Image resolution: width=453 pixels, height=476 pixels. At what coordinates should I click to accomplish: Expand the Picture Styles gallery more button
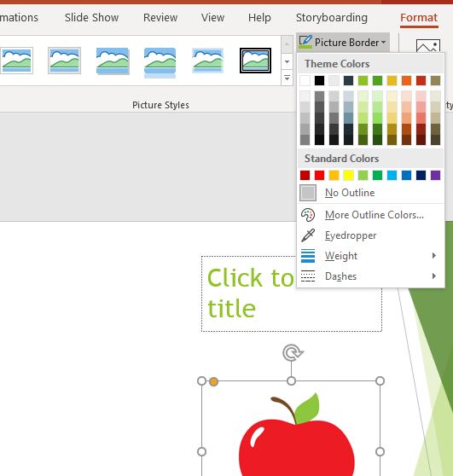coord(287,78)
